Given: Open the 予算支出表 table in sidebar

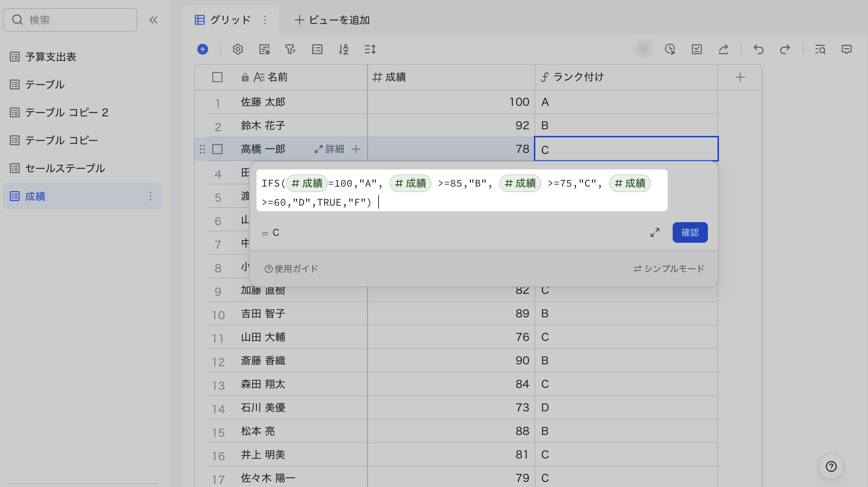Looking at the screenshot, I should point(51,57).
